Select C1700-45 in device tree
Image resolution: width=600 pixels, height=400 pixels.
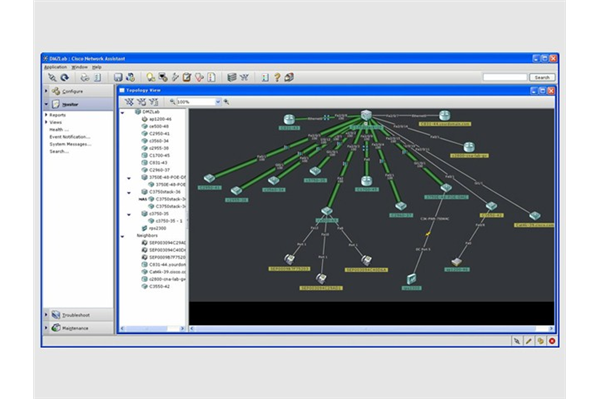(159, 155)
